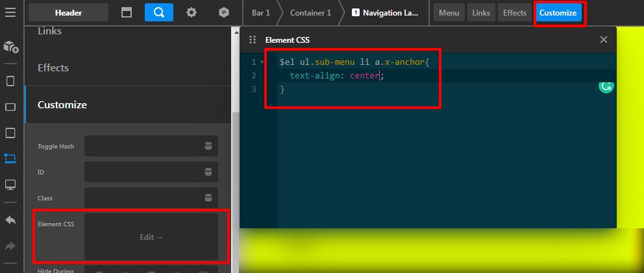Open the add elements cube icon
The width and height of the screenshot is (644, 273).
click(10, 47)
